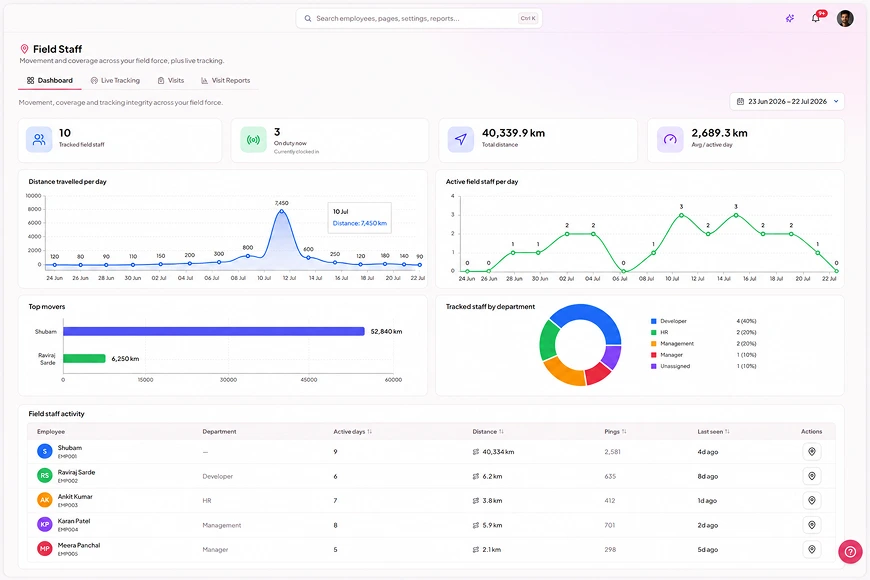
Task: Click the route icon beside 6.2 km
Action: coord(476,476)
